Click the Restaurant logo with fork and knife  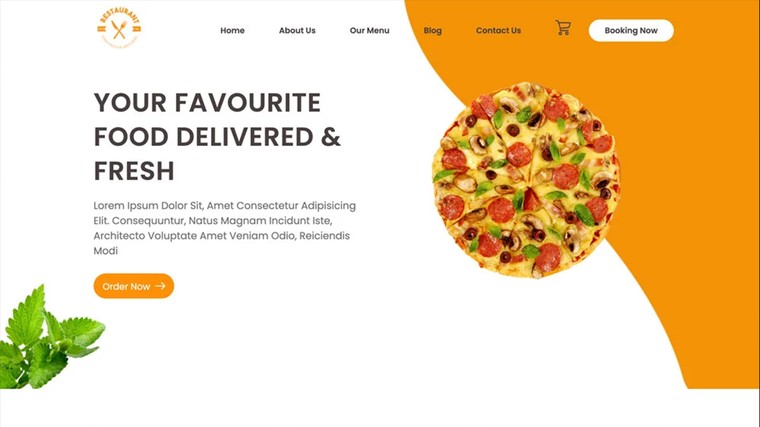119,28
